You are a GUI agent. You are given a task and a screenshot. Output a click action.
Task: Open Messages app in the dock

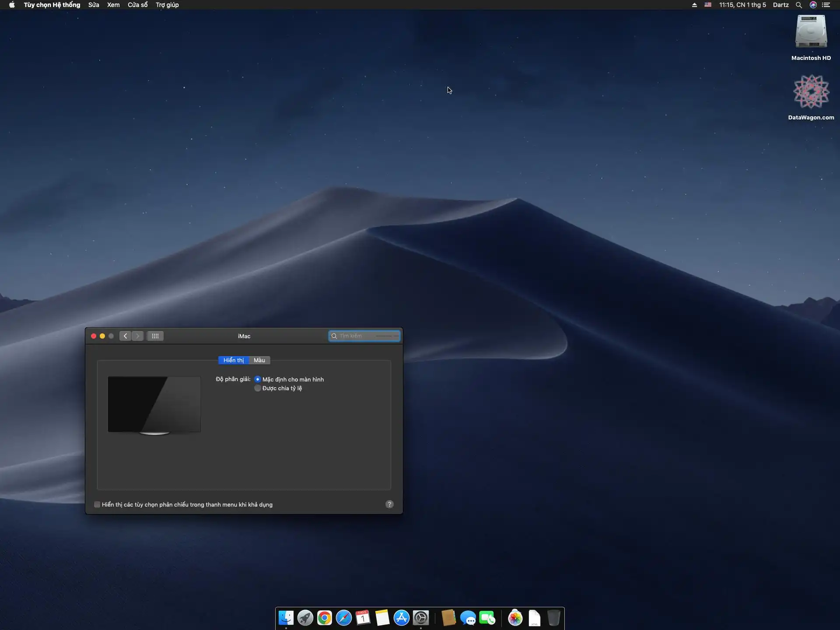[x=468, y=618]
